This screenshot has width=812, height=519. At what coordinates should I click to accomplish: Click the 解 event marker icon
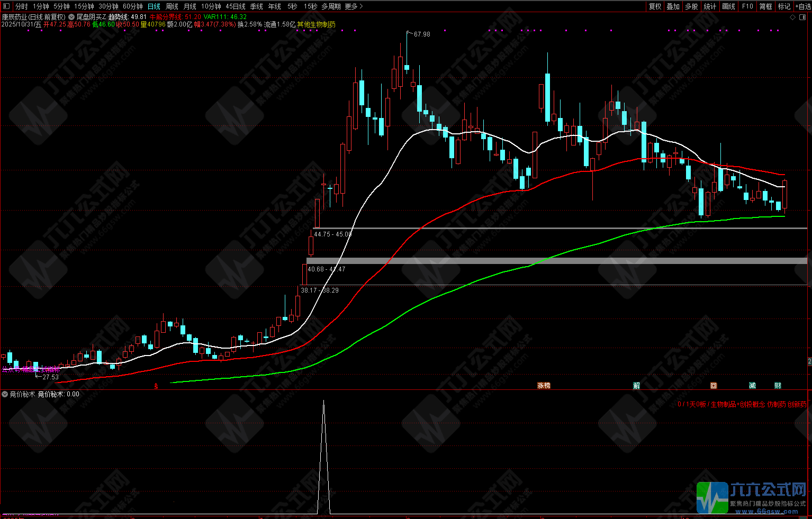point(636,386)
